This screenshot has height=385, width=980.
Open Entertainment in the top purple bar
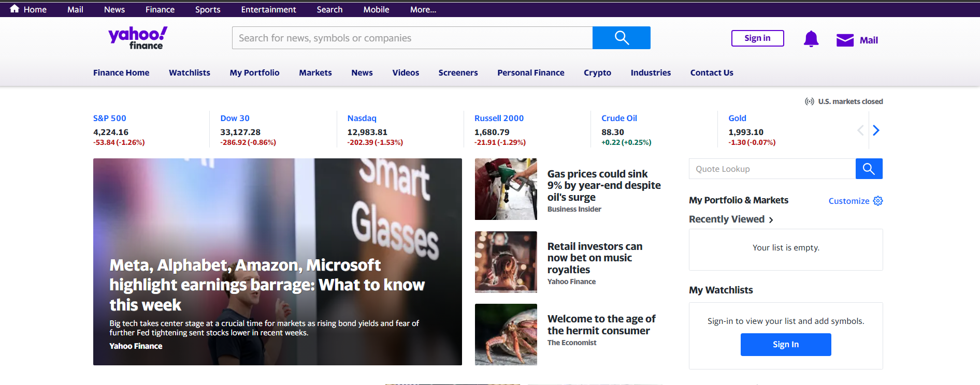click(268, 9)
